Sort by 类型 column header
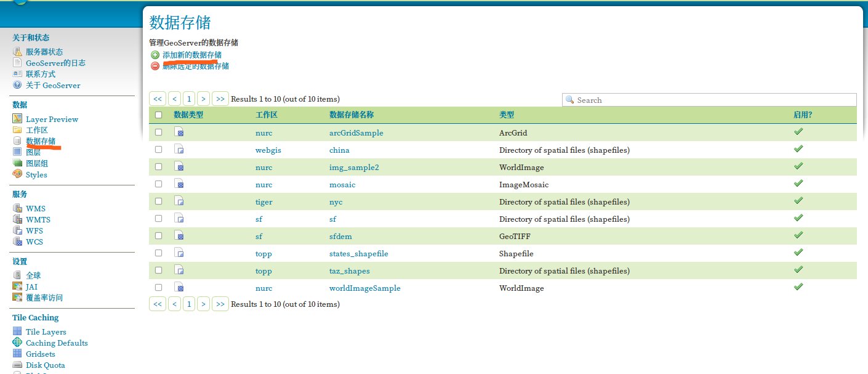This screenshot has width=868, height=374. 507,115
